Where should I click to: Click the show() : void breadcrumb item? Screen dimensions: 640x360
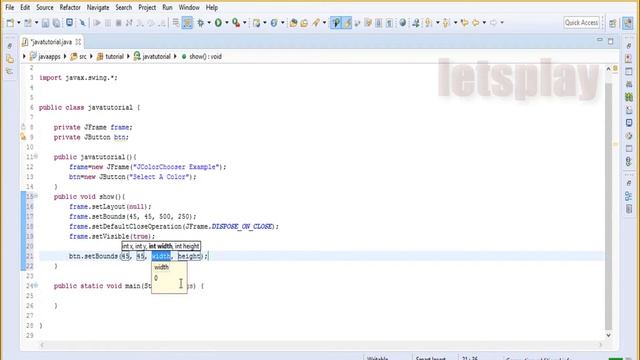pos(201,57)
